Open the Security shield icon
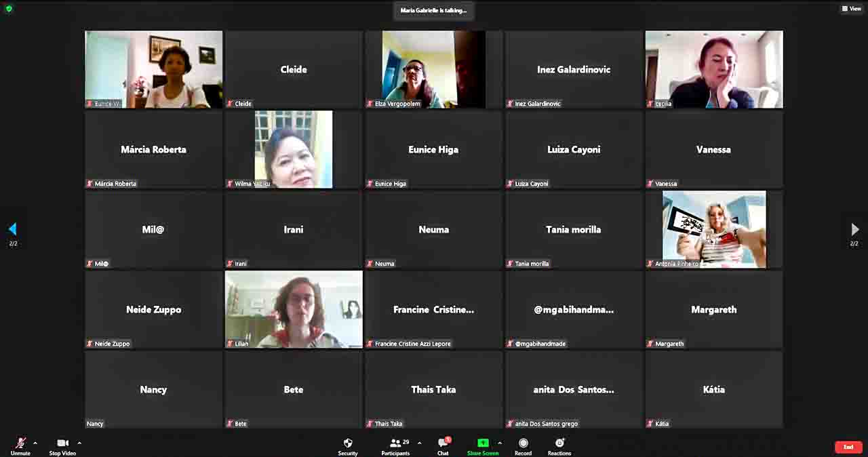 (x=348, y=443)
